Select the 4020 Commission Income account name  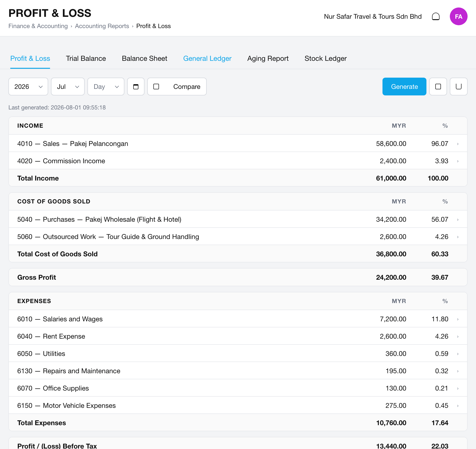pyautogui.click(x=61, y=161)
